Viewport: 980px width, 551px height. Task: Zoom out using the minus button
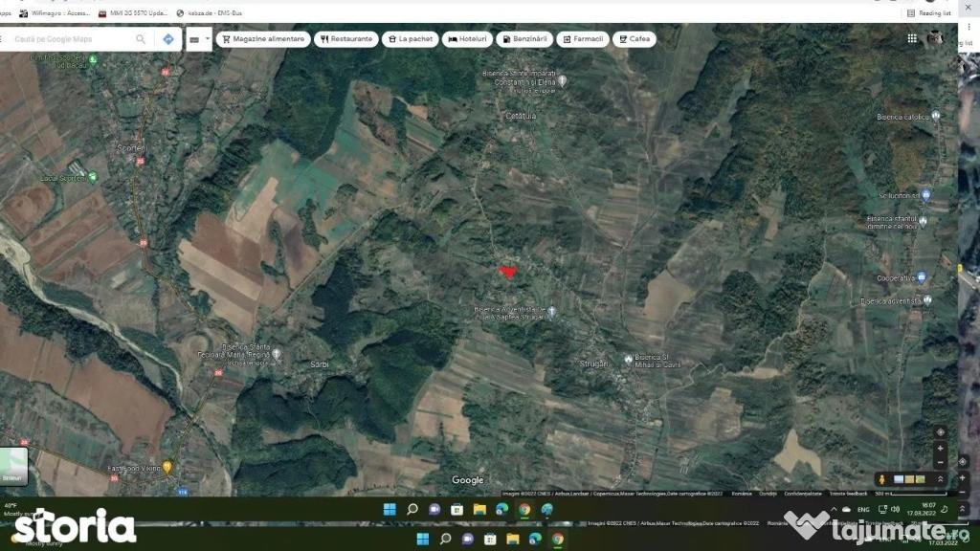[x=941, y=461]
